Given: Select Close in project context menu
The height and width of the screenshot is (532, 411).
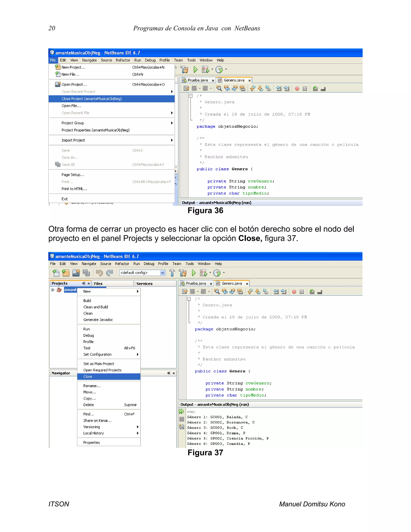Looking at the screenshot, I should tap(109, 377).
